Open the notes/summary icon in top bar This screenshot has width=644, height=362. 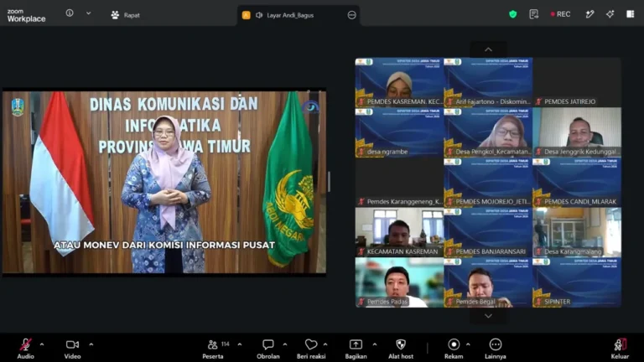coord(533,14)
